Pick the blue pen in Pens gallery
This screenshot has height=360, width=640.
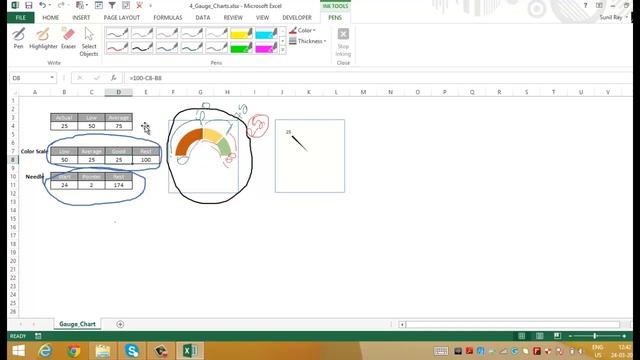tap(167, 48)
